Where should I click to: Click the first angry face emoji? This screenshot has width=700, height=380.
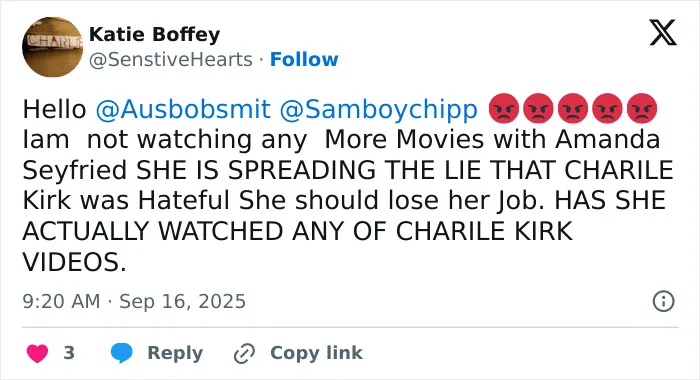pos(504,109)
